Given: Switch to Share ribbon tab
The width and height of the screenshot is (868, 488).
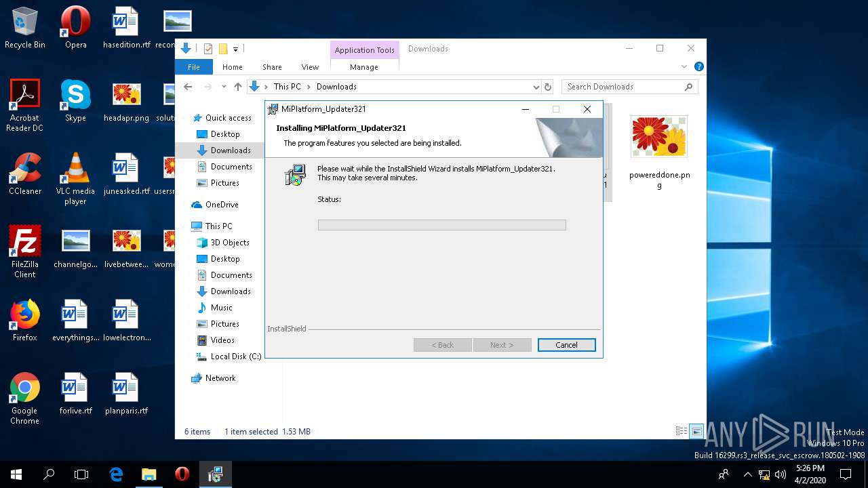Looking at the screenshot, I should coord(272,67).
